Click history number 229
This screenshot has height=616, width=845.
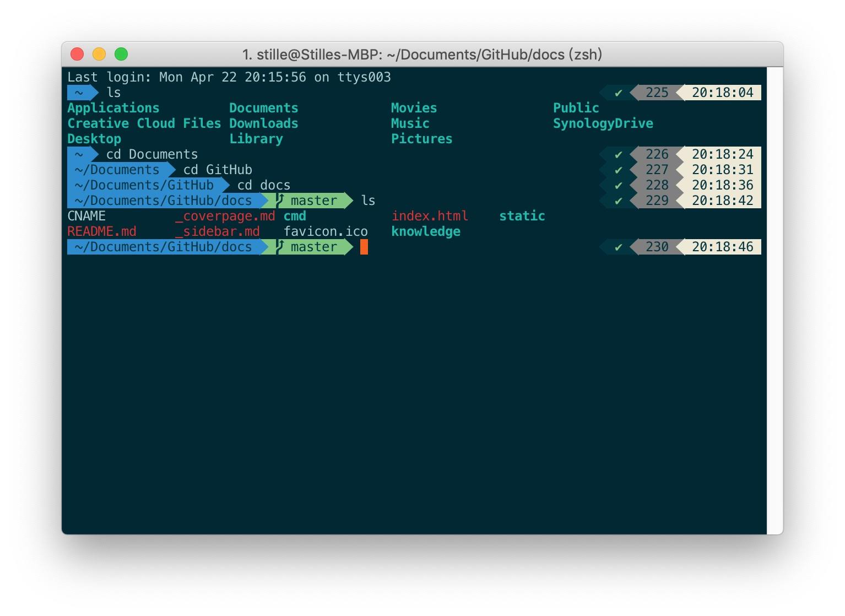tap(657, 201)
